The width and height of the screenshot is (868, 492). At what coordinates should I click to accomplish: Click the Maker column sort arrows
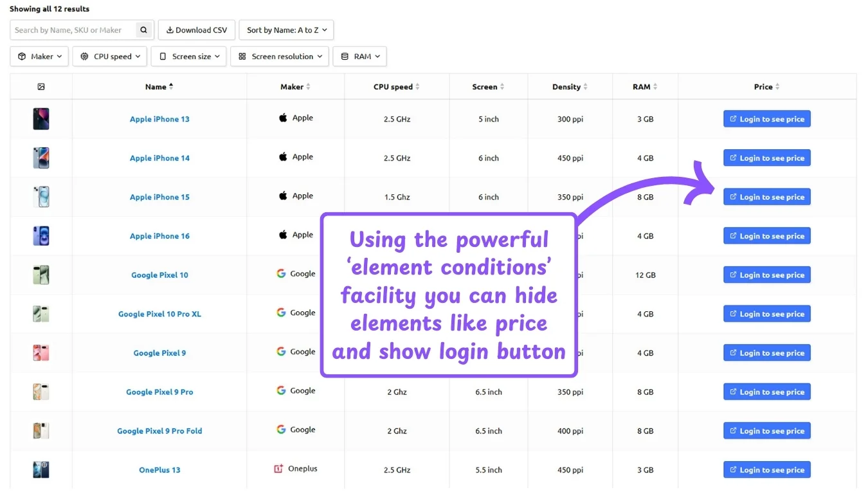tap(308, 87)
